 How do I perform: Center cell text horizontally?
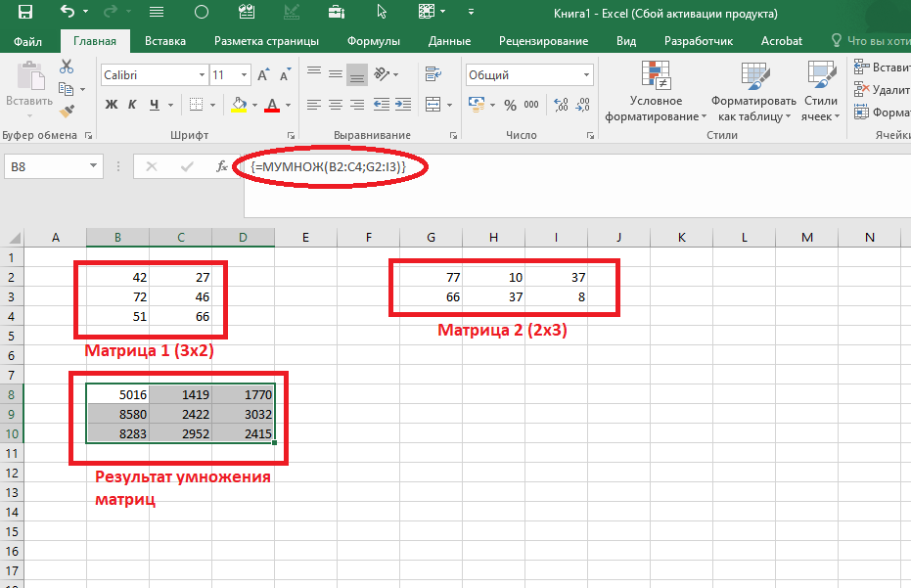point(336,105)
